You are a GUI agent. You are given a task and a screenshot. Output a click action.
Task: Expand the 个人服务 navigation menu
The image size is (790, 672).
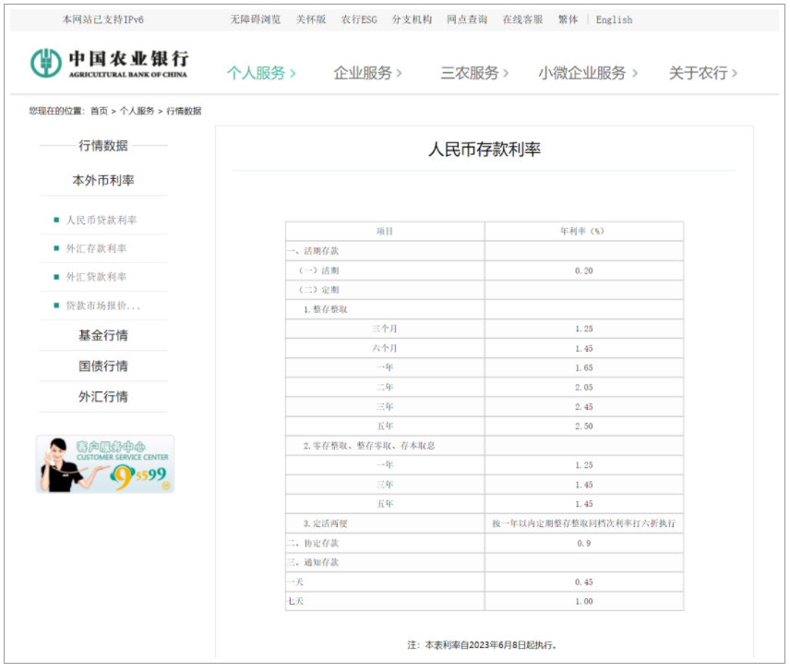[x=261, y=71]
